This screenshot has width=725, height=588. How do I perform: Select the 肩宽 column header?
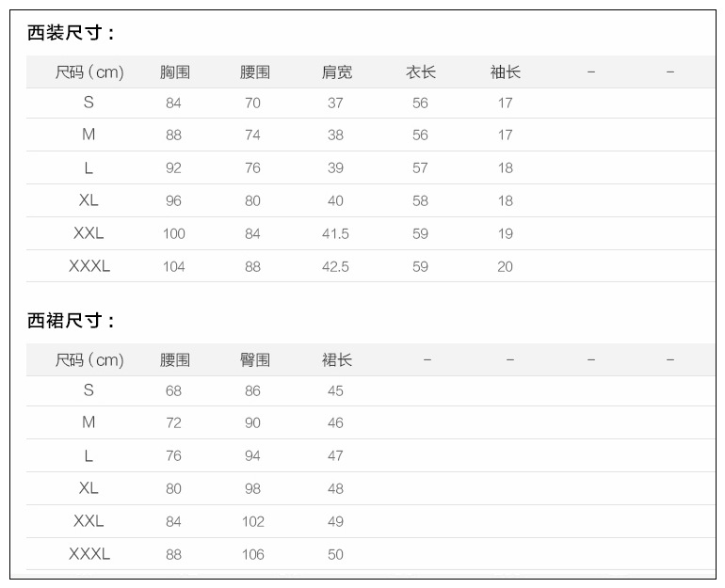coord(336,72)
